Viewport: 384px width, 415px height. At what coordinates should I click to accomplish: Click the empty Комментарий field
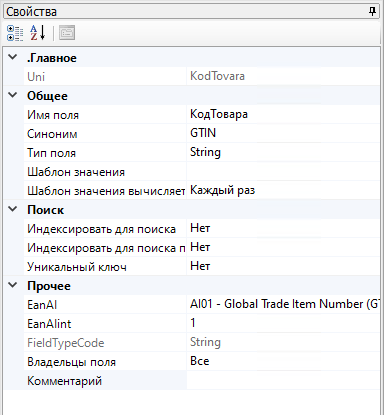283,380
